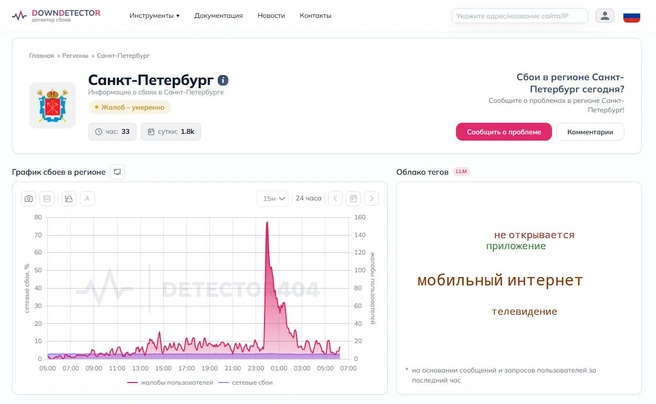
Task: Open the Документация menu item
Action: (x=218, y=15)
